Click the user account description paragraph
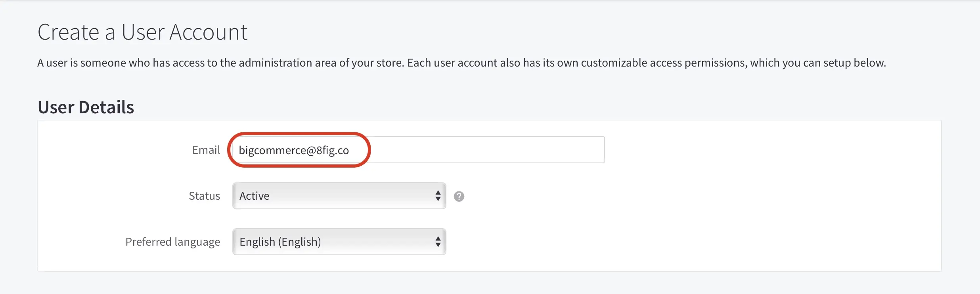 [x=461, y=63]
